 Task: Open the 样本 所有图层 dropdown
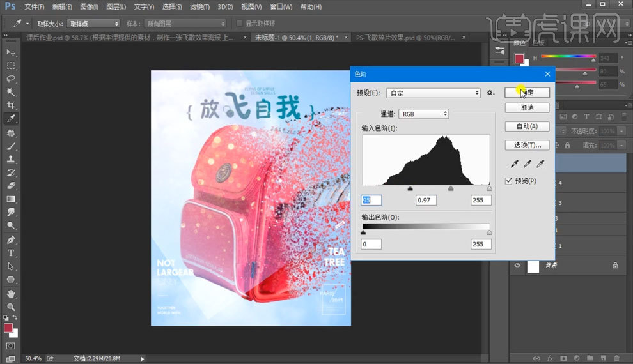point(185,24)
